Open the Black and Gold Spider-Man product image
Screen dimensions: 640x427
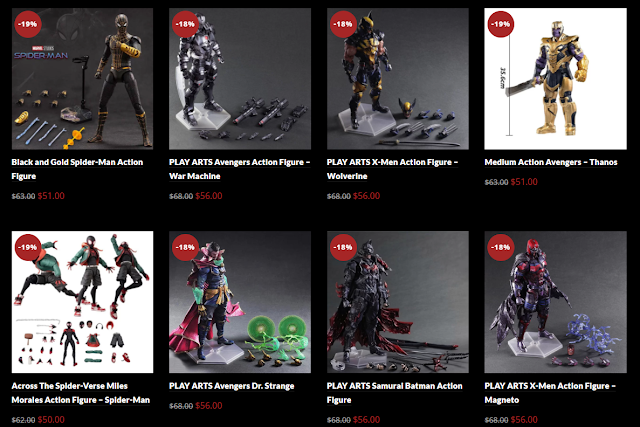tap(82, 79)
